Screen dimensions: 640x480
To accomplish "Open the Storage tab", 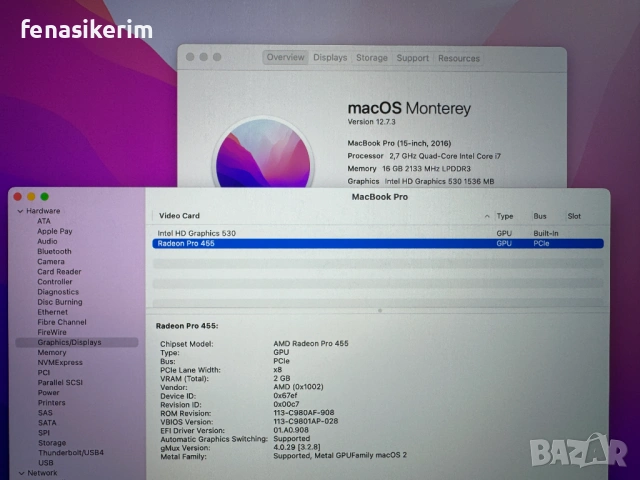I will coord(371,58).
